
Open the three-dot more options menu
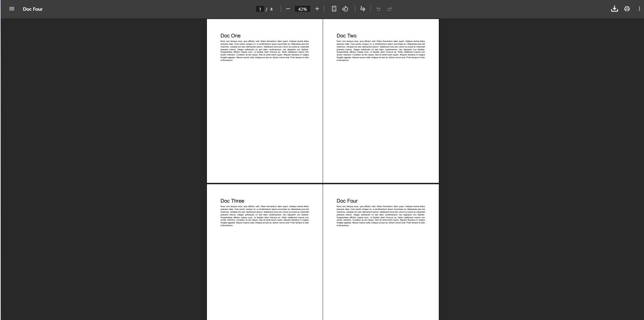coord(639,9)
